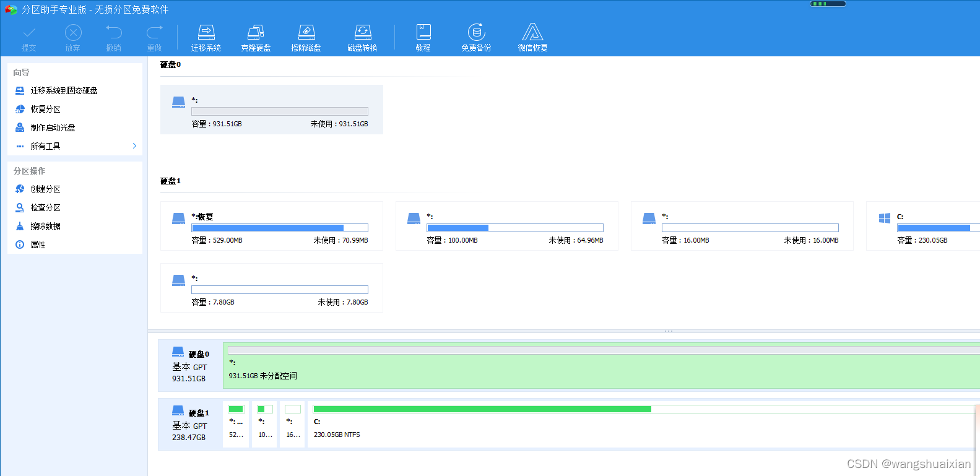Viewport: 980px width, 476px height.
Task: Select the 7.80GB unallocated partition card
Action: pyautogui.click(x=272, y=288)
